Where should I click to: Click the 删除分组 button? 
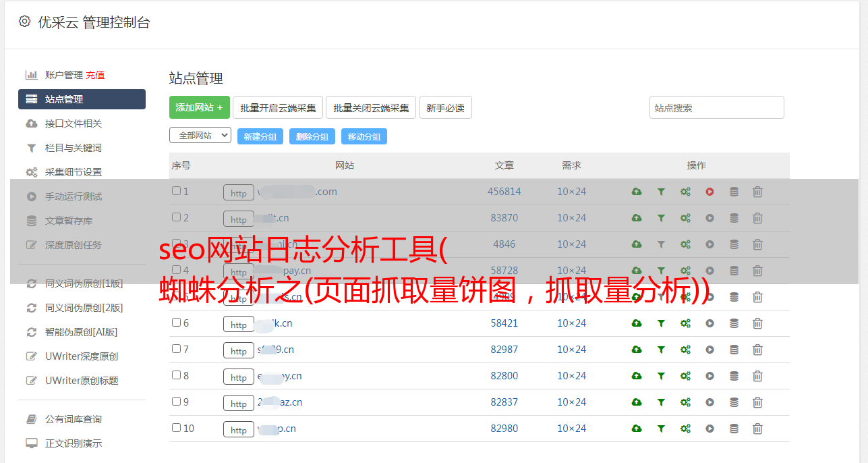pos(312,136)
